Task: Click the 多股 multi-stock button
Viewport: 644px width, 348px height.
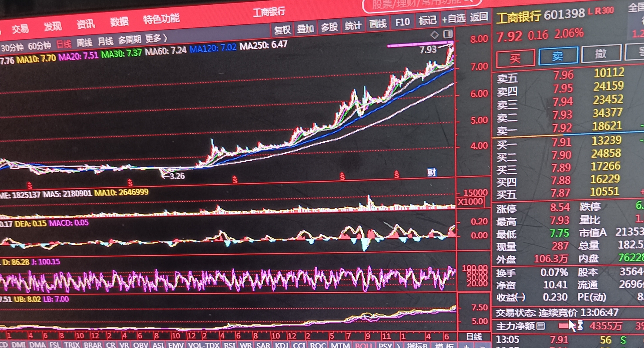Action: pos(329,27)
